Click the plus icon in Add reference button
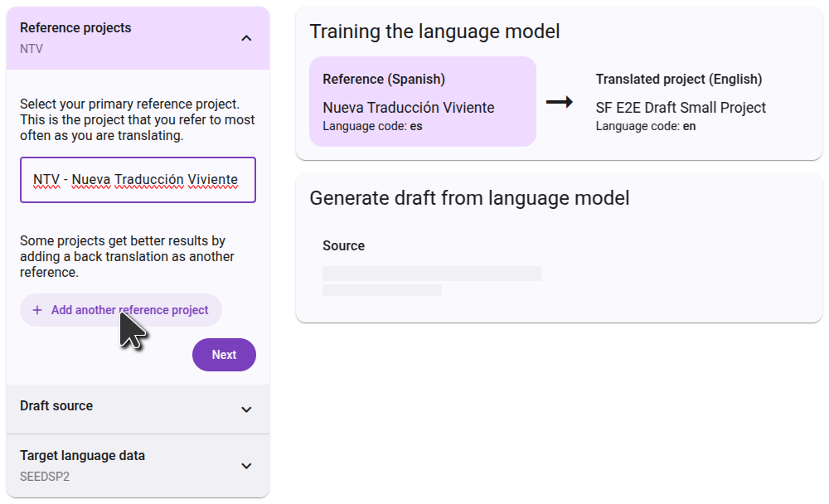Image resolution: width=829 pixels, height=504 pixels. 37,310
